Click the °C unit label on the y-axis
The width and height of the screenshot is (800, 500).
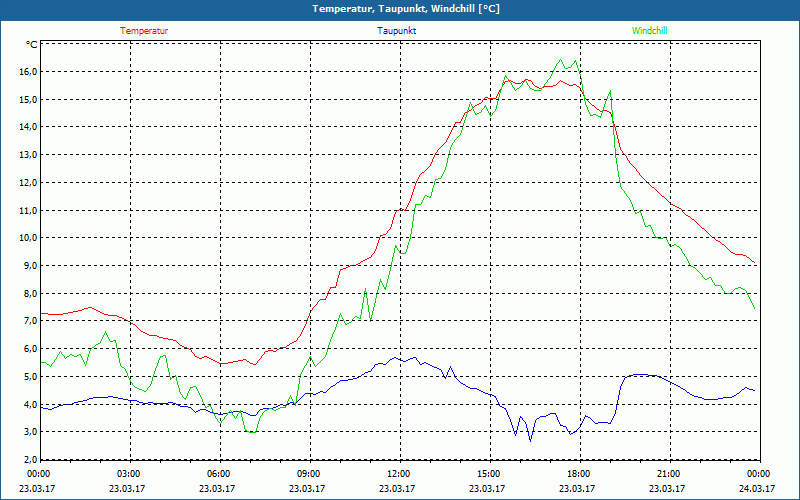(x=32, y=45)
